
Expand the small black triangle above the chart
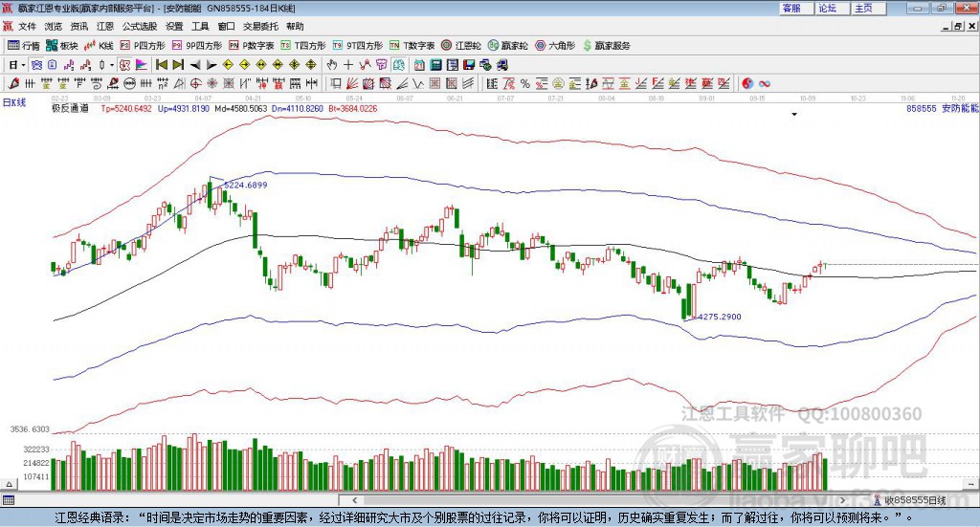[794, 115]
